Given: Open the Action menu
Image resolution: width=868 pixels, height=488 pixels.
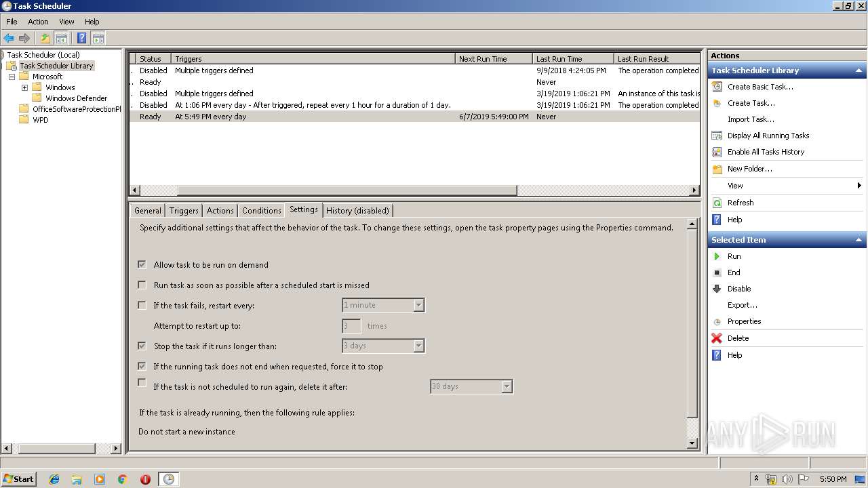Looking at the screenshot, I should [x=38, y=22].
